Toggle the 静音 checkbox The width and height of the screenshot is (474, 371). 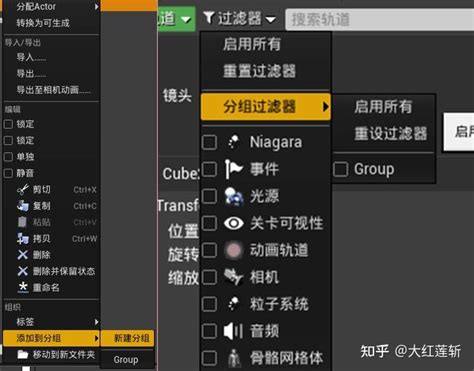point(8,173)
